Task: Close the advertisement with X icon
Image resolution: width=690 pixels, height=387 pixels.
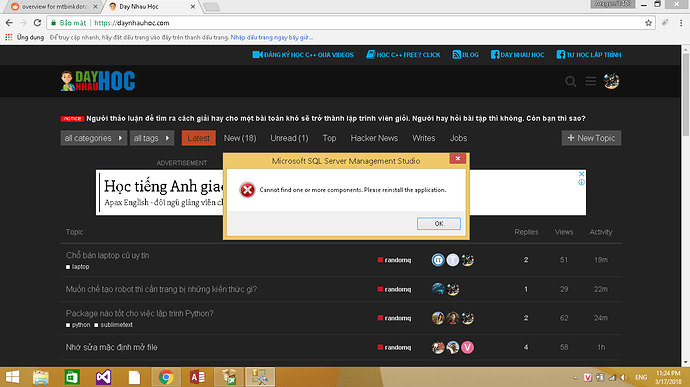Action: pos(581,174)
